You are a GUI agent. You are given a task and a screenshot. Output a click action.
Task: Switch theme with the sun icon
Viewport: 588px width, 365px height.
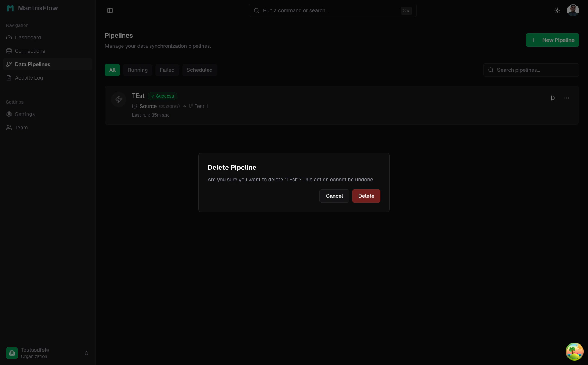tap(557, 10)
